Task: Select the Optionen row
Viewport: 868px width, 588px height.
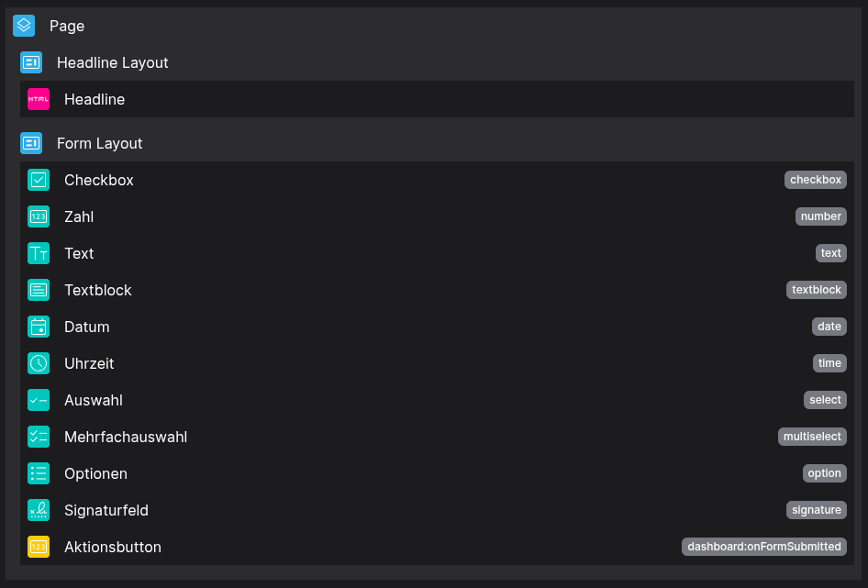Action: click(x=95, y=473)
